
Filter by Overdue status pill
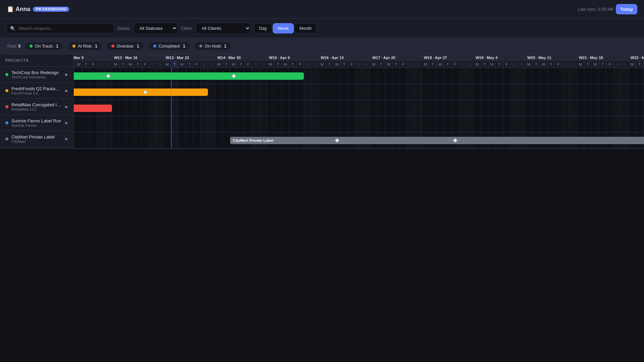tap(125, 46)
